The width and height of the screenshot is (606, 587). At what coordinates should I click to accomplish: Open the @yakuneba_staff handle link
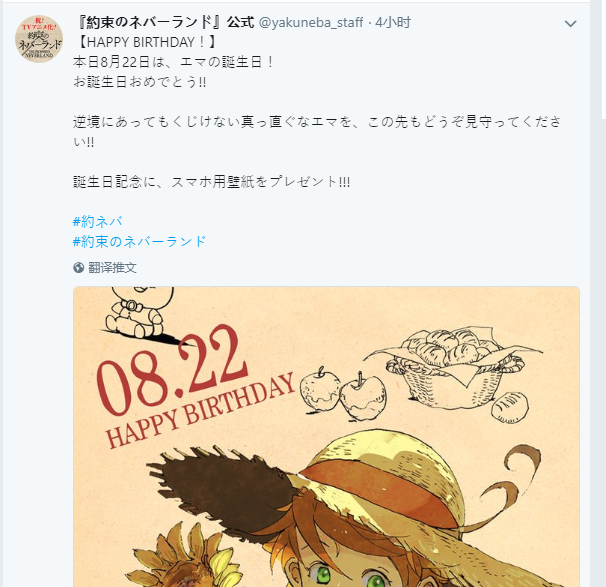(311, 22)
